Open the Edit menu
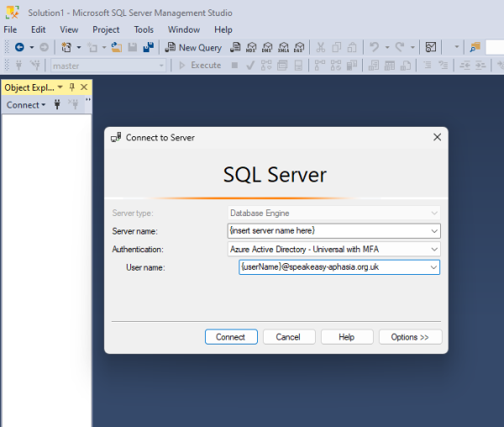The image size is (504, 427). (x=39, y=29)
